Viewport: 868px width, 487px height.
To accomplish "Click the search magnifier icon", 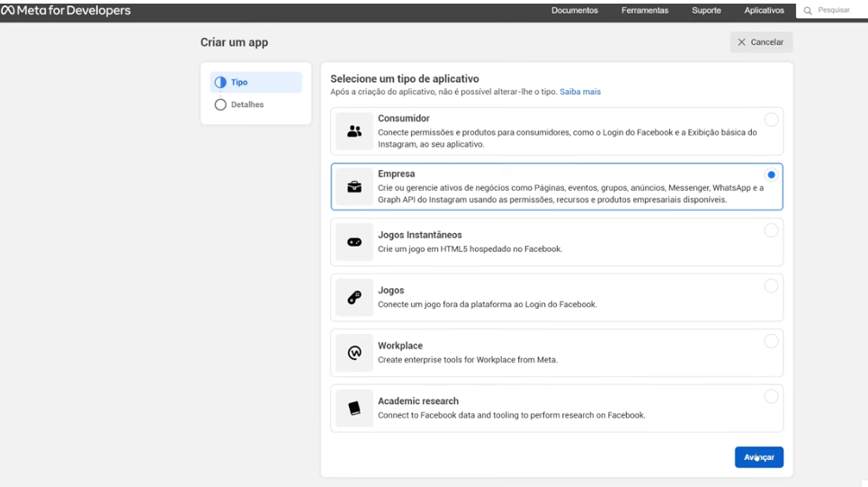I will (x=808, y=11).
